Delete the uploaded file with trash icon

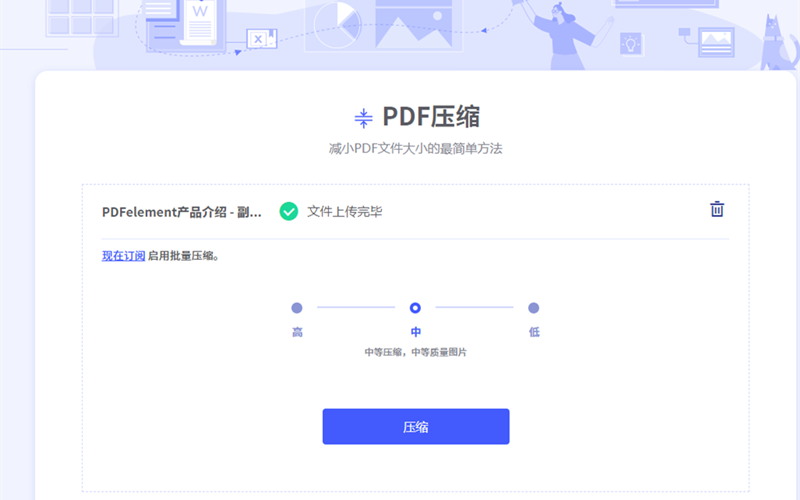pyautogui.click(x=717, y=209)
